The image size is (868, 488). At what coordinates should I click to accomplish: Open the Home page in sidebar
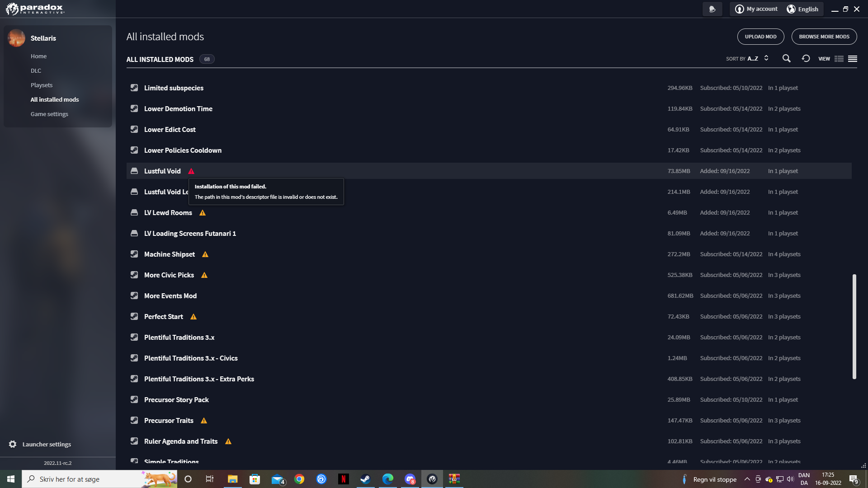click(38, 56)
